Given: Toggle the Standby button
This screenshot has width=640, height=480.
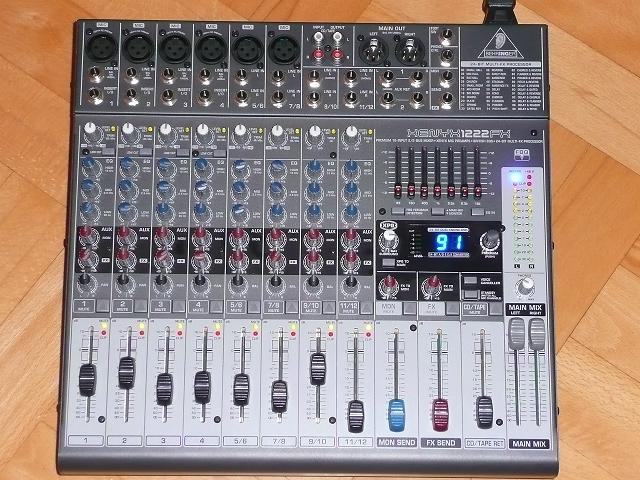Looking at the screenshot, I should tap(471, 294).
